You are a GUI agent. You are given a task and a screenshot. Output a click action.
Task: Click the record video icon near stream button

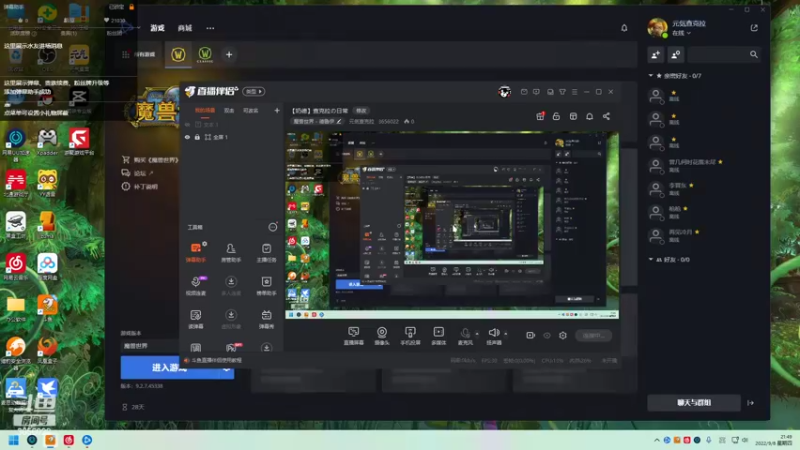point(531,335)
